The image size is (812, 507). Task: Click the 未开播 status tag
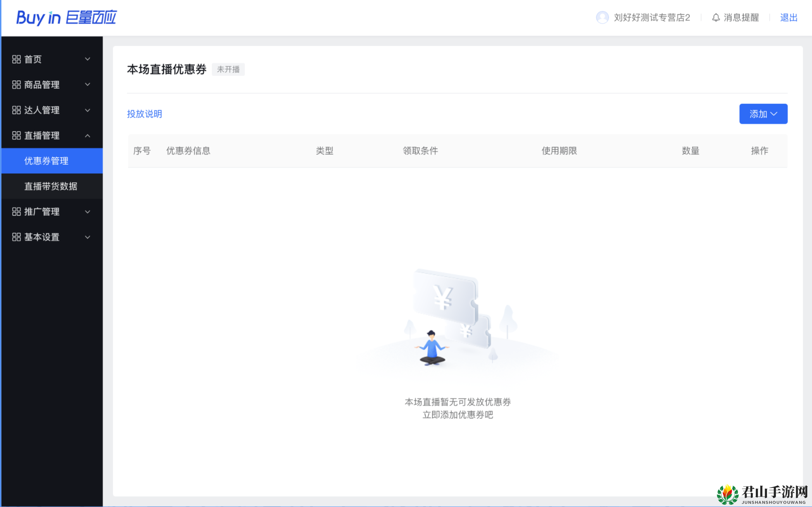click(228, 69)
